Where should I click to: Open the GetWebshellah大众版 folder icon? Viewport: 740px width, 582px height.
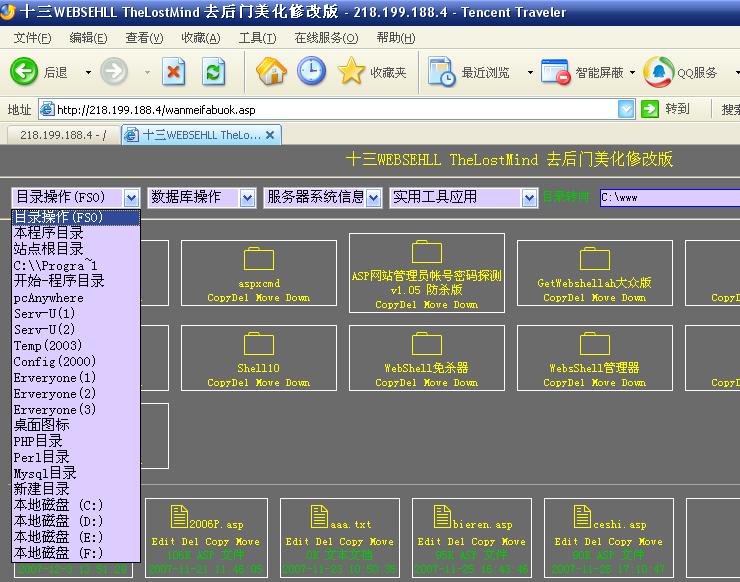595,259
